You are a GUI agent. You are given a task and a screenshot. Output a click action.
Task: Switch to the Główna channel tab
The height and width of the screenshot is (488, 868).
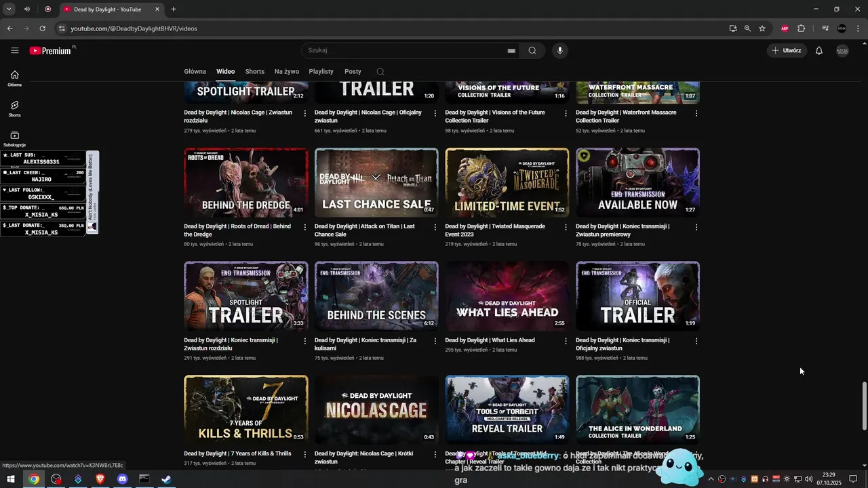click(x=195, y=71)
